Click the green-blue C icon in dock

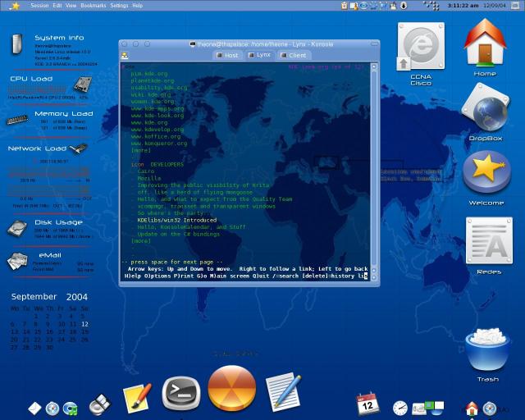tap(71, 409)
